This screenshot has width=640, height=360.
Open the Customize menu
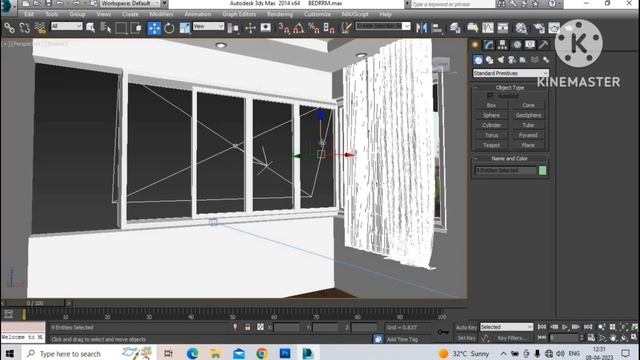click(x=317, y=14)
